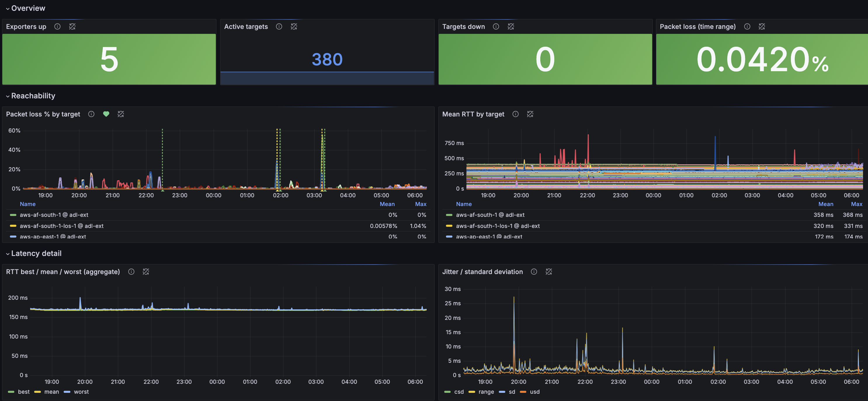Screen dimensions: 868x401
Task: Open the Jitter / standard deviation title
Action: point(482,272)
